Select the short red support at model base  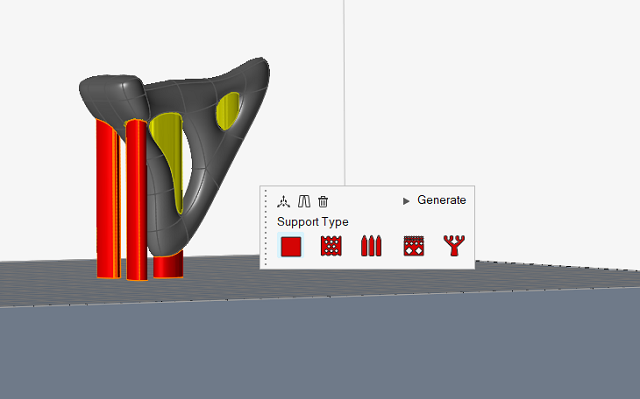coord(168,265)
